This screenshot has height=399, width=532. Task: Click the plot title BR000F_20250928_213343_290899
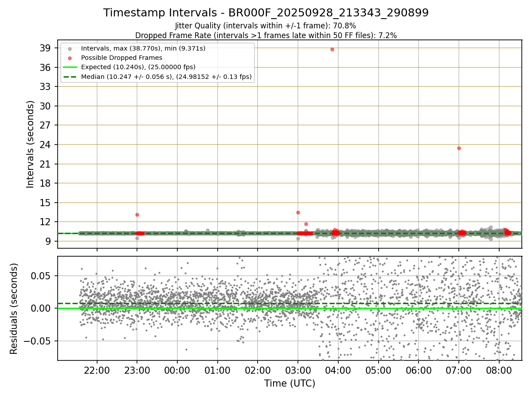266,13
